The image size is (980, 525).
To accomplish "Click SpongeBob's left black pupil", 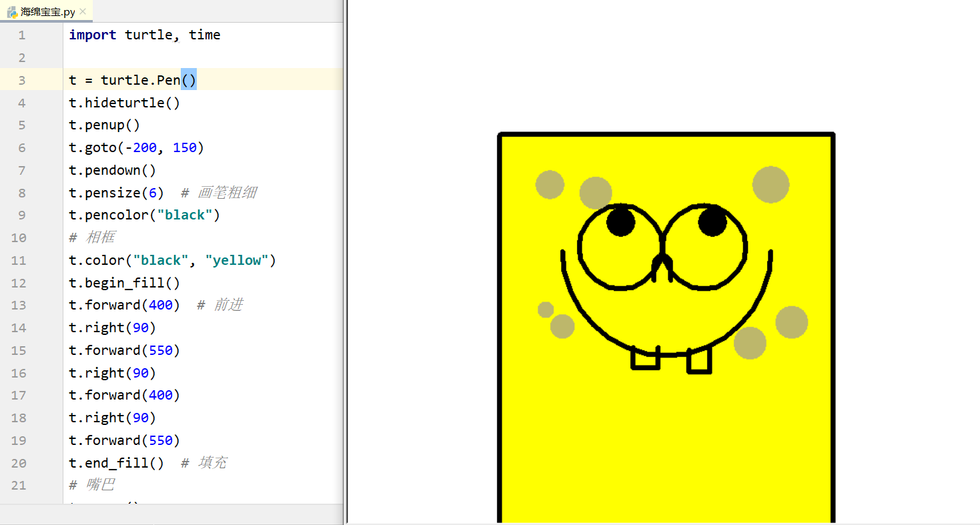I will pyautogui.click(x=620, y=223).
